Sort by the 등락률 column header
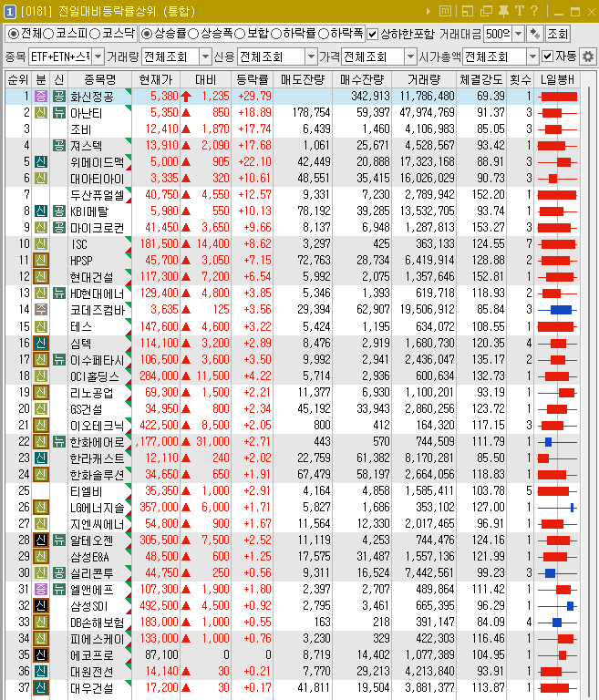Screen dimensions: 599x700 252,80
